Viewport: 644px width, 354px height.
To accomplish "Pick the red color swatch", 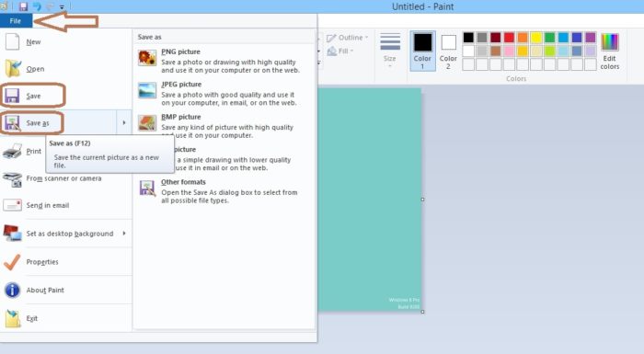I will point(509,38).
